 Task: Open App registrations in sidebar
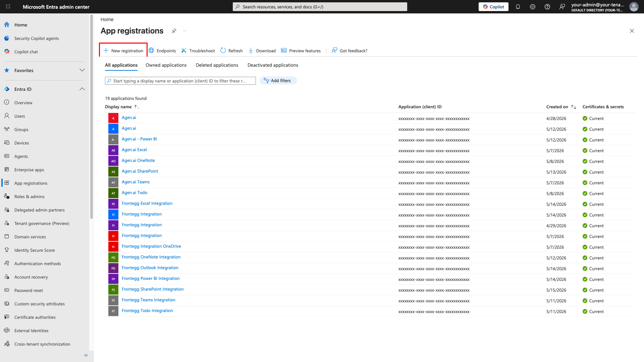pos(31,183)
